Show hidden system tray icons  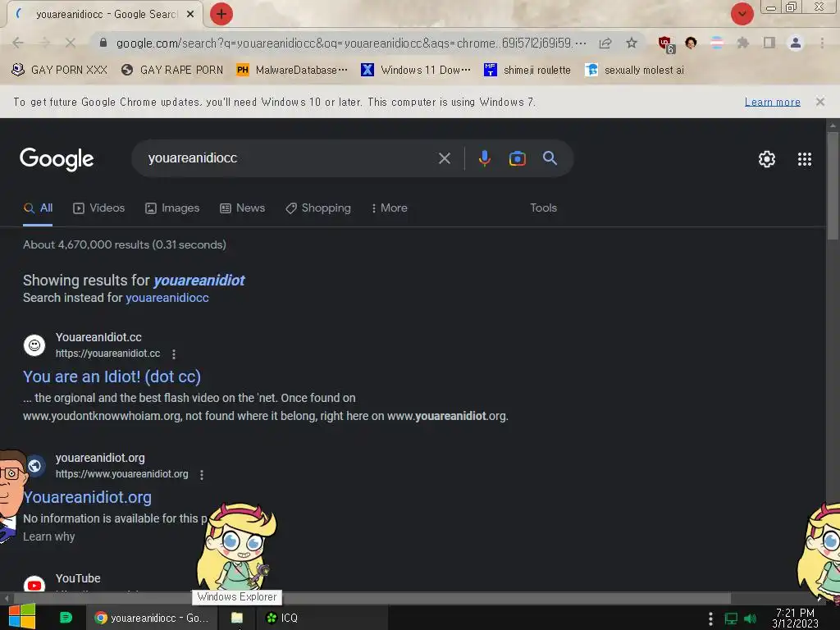click(710, 619)
